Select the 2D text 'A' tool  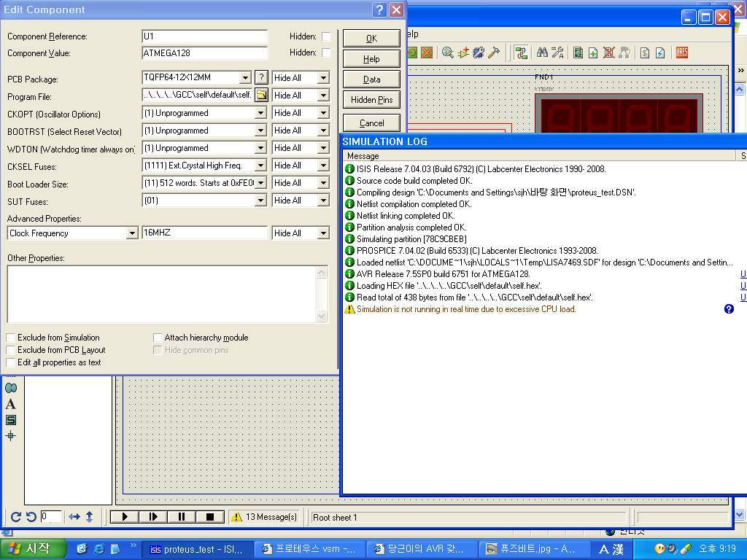(10, 405)
